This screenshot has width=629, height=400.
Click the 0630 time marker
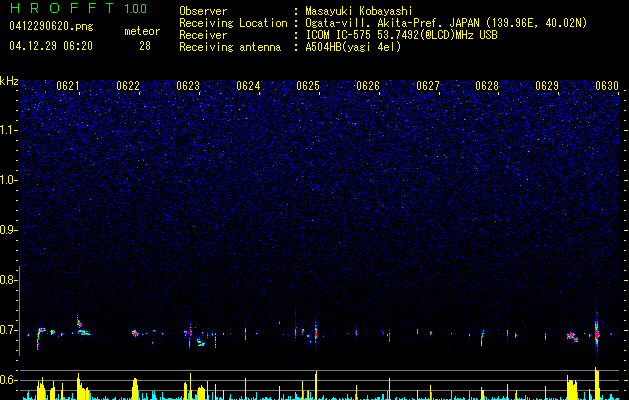607,86
